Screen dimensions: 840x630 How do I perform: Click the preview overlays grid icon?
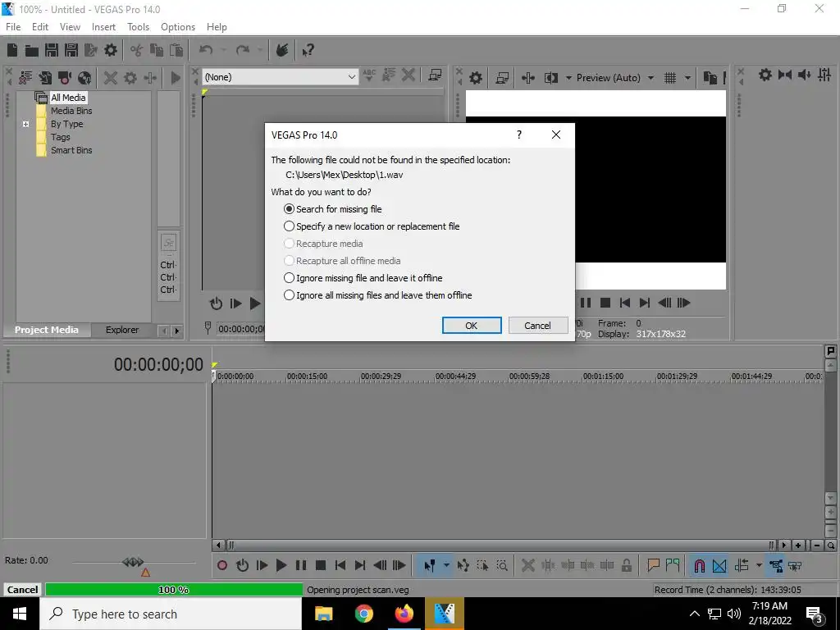(670, 78)
